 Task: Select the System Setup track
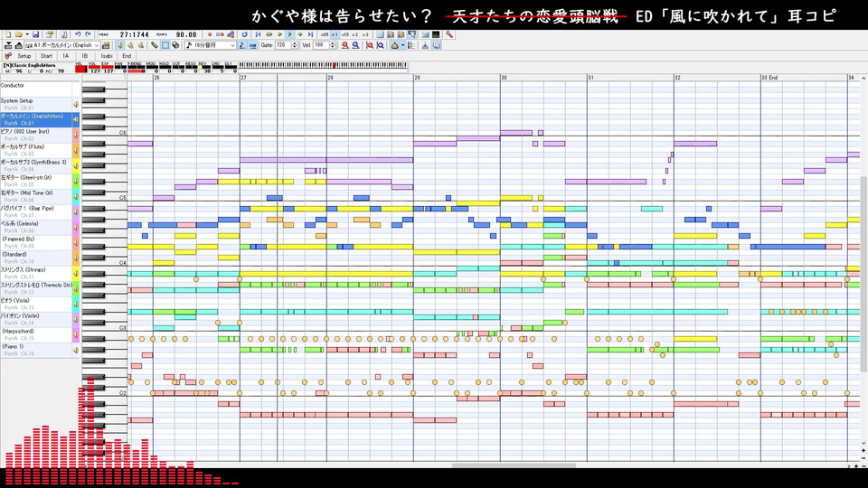tap(36, 104)
